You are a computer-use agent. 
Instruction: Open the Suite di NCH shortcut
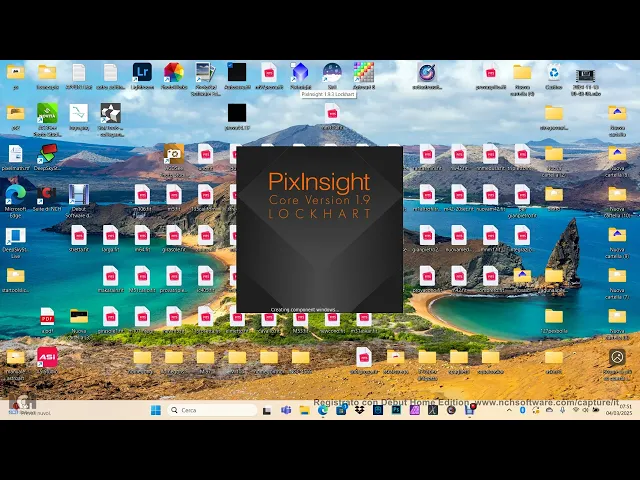[x=47, y=195]
